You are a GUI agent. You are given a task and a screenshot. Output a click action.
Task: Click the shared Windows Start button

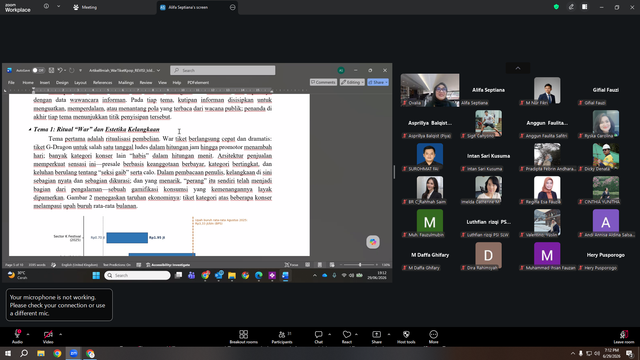point(96,276)
